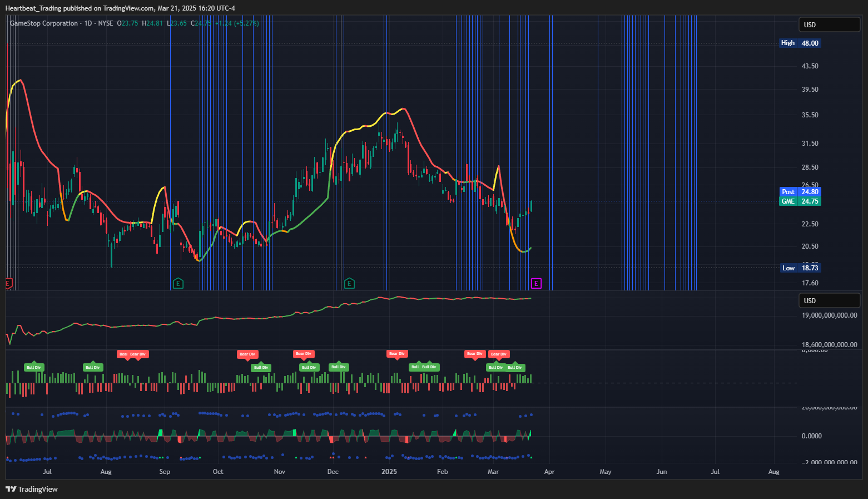Click the 0.0000 value on bottom pane axis
The width and height of the screenshot is (868, 499).
pyautogui.click(x=811, y=436)
